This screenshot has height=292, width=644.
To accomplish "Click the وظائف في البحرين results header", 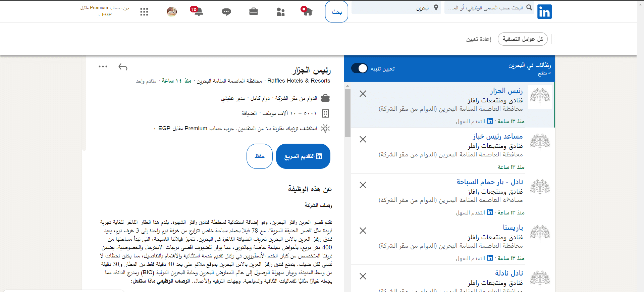I will tap(530, 65).
